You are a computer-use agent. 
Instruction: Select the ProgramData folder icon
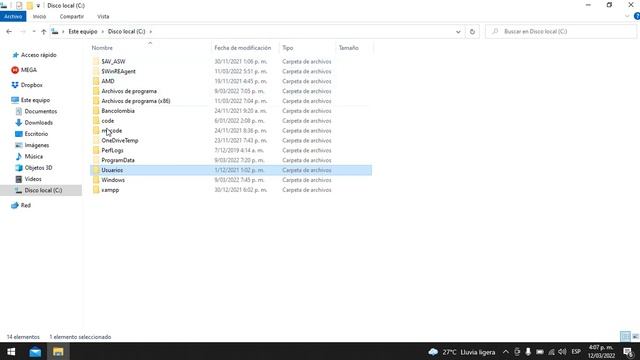pyautogui.click(x=96, y=160)
